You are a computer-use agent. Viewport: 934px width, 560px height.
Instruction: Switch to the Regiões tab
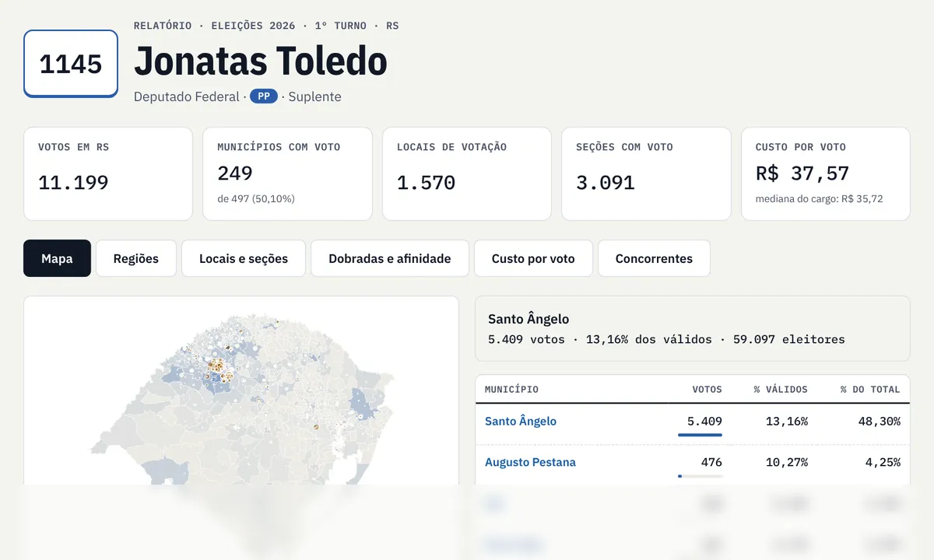(136, 258)
